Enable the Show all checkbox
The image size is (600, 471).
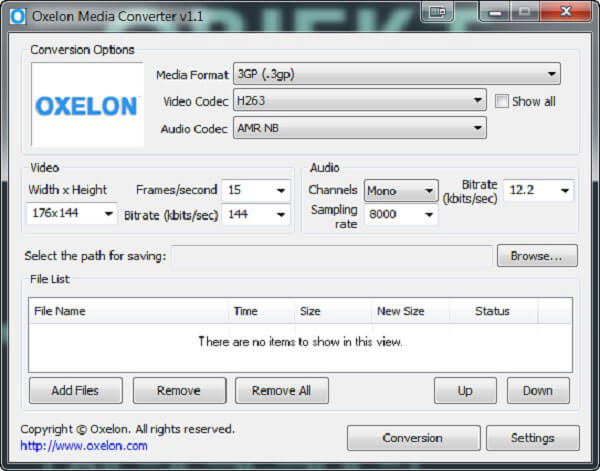[501, 101]
